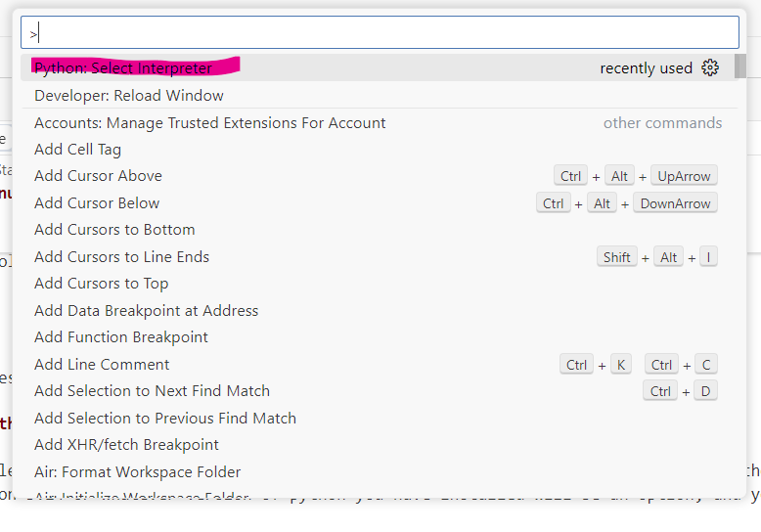Select Python: Select Interpreter command
Viewport: 761px width, 532px height.
pos(123,68)
